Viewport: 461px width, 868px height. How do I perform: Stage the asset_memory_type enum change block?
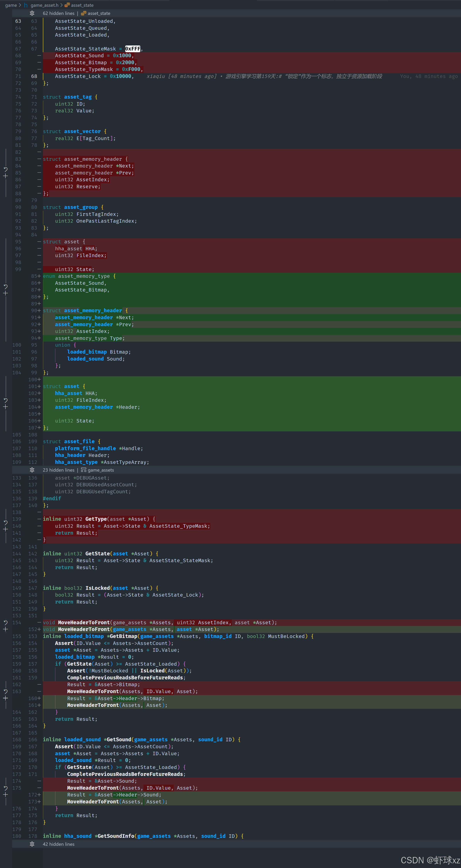[5, 293]
